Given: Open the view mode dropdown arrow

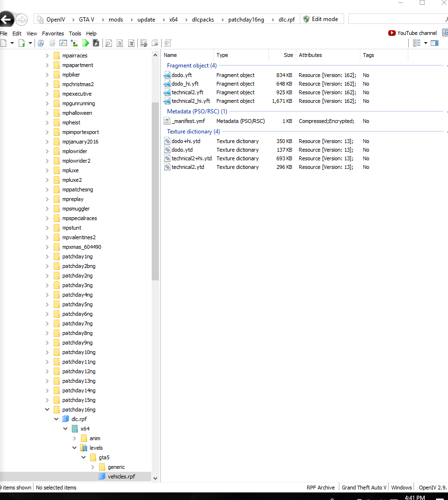Looking at the screenshot, I should pyautogui.click(x=426, y=43).
